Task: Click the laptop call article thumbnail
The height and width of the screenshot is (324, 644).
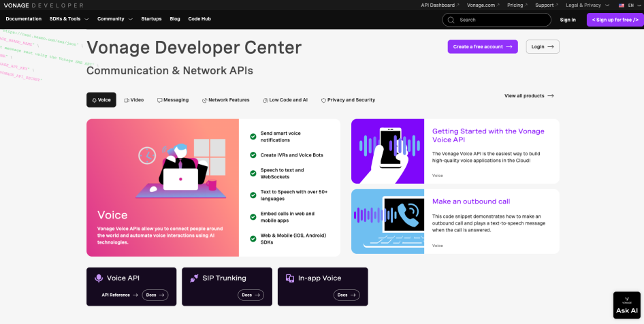Action: (x=387, y=221)
